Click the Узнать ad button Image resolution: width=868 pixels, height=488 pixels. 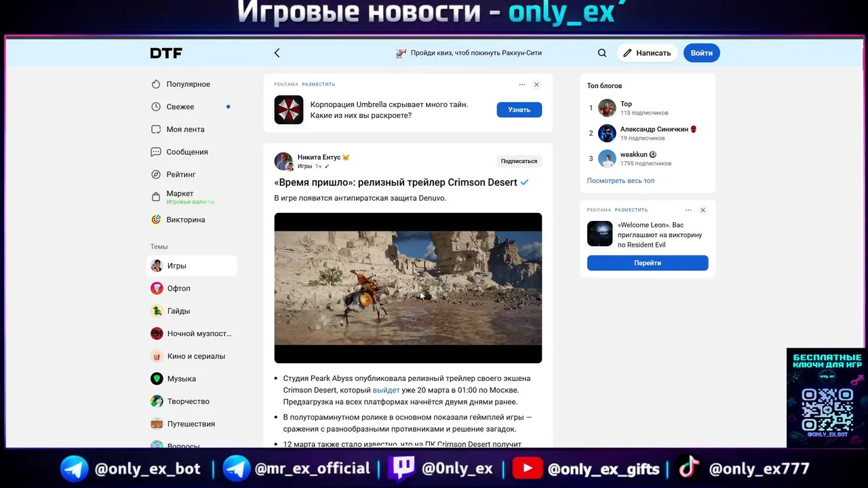tap(519, 109)
